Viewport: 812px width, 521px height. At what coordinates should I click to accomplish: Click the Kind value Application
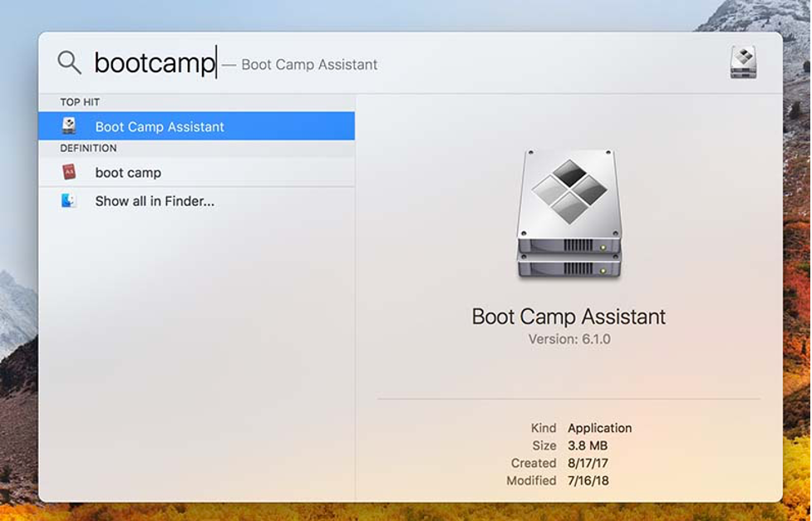(600, 428)
